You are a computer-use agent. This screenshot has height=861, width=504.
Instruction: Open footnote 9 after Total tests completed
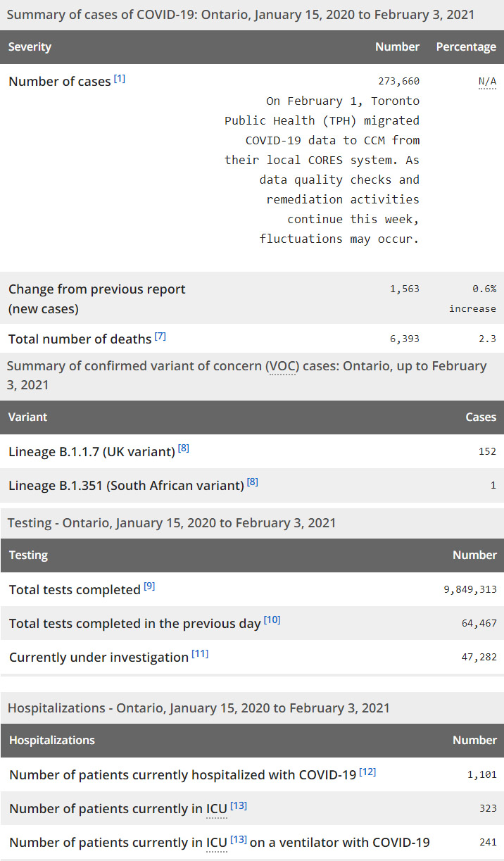tap(149, 586)
